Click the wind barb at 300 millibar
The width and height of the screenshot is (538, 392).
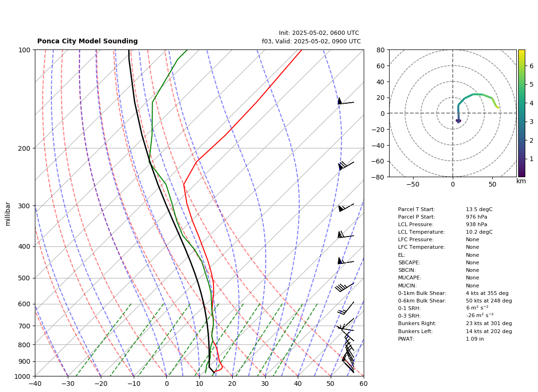click(x=346, y=208)
